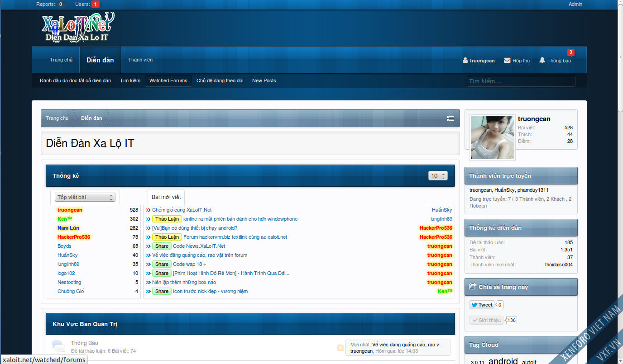Click the Tweet share button
This screenshot has height=364, width=623.
(x=482, y=305)
